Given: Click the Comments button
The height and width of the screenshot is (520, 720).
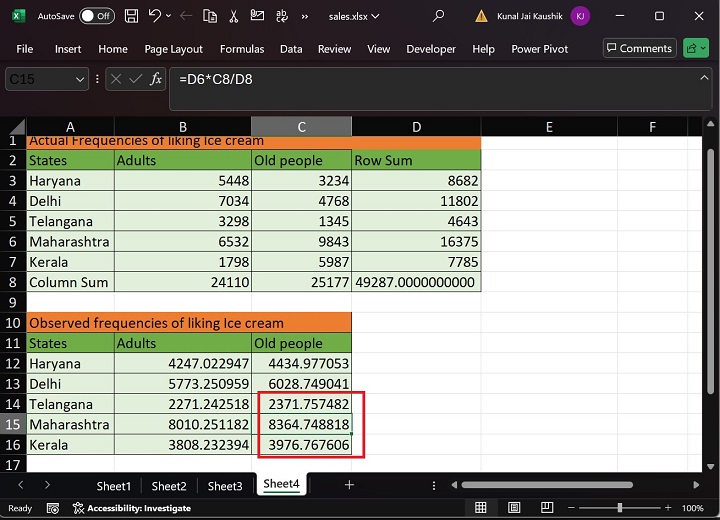Looking at the screenshot, I should (640, 48).
